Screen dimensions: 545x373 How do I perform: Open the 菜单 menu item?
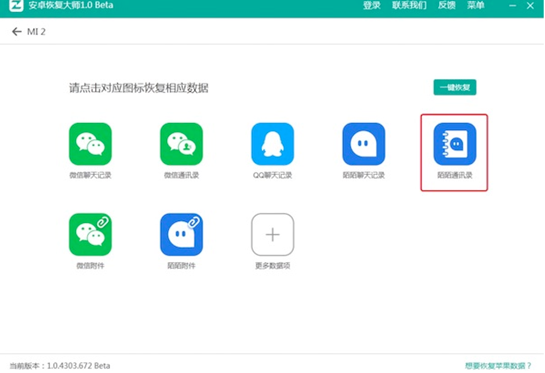pos(476,6)
